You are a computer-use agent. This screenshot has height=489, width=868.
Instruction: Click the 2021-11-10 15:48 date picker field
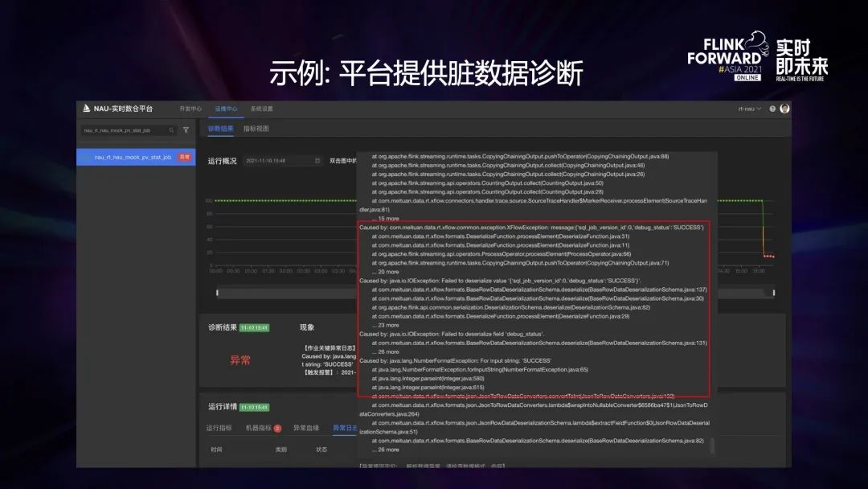283,161
